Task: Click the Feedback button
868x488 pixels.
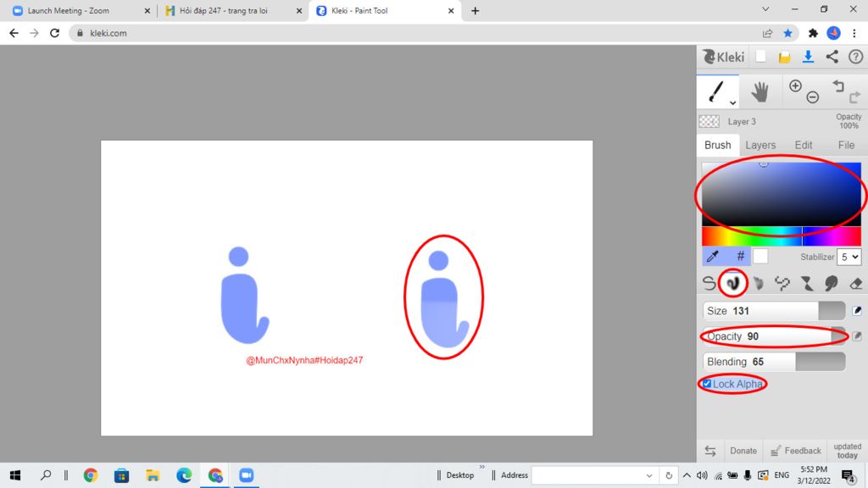Action: coord(796,451)
